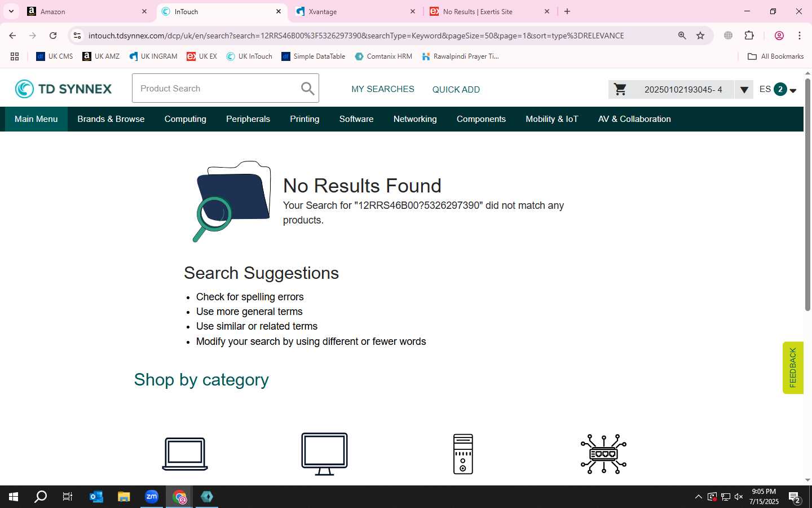Open All Bookmarks folder
Viewport: 812px width, 508px height.
point(775,56)
